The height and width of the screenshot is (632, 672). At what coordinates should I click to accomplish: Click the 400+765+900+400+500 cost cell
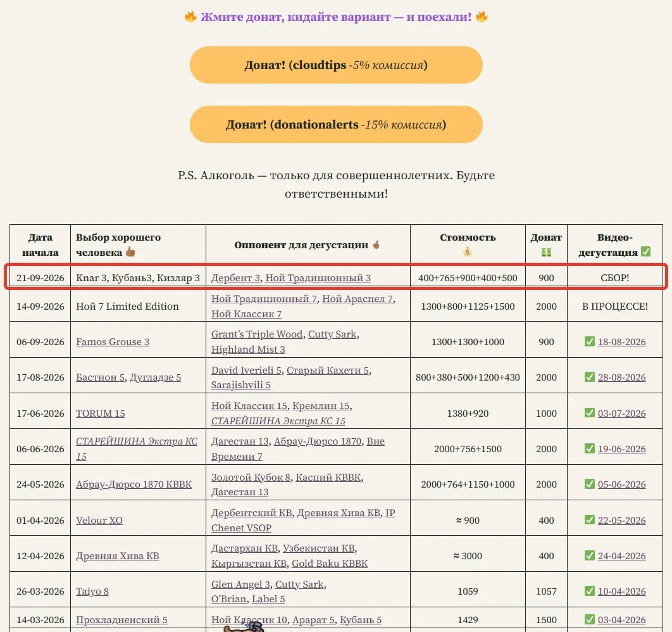pyautogui.click(x=468, y=278)
